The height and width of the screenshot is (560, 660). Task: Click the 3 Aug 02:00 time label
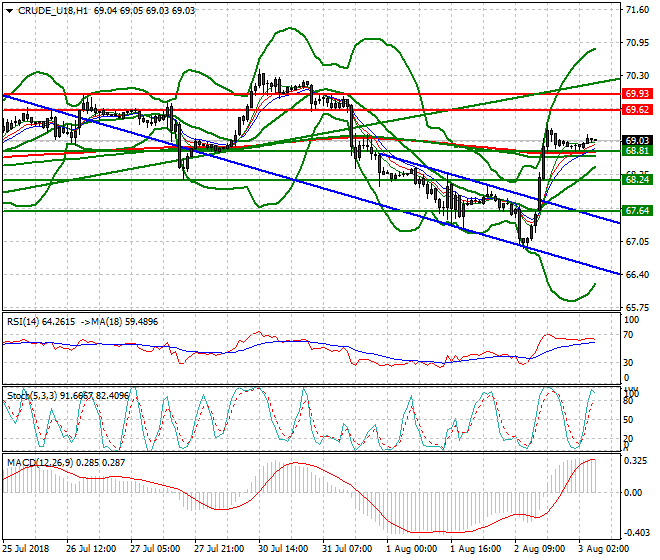[604, 549]
